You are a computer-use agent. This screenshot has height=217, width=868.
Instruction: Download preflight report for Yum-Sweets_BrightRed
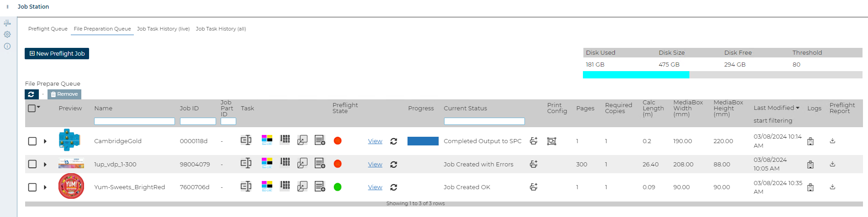click(x=832, y=187)
